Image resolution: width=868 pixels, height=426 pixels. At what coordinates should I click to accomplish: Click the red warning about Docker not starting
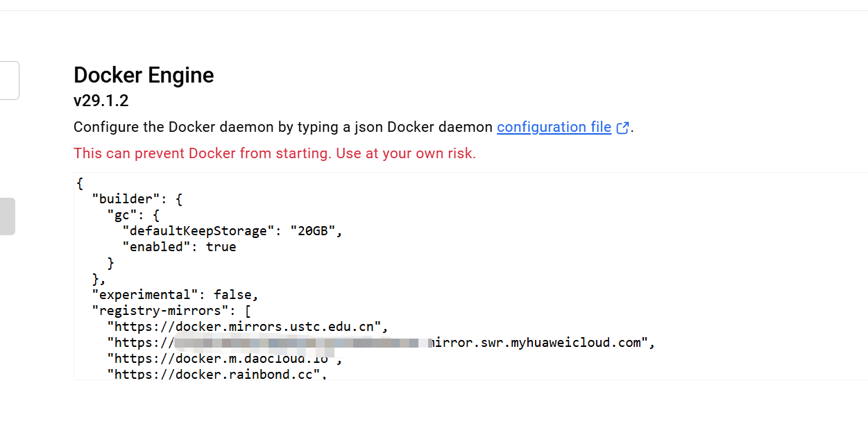click(275, 153)
